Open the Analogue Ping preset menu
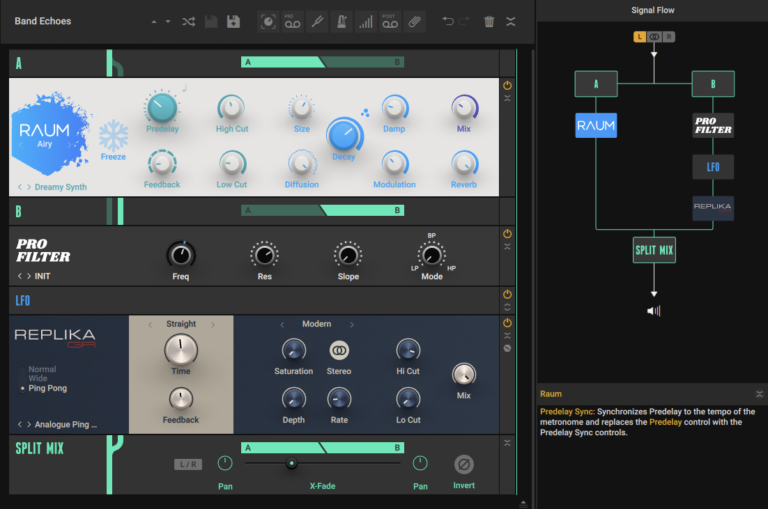 tap(66, 424)
